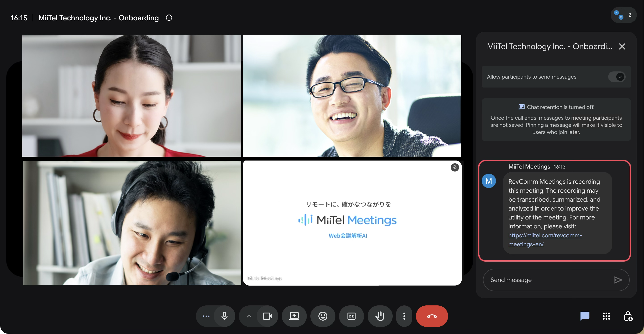644x334 pixels.
Task: Show meeting details info icon
Action: coord(169,18)
